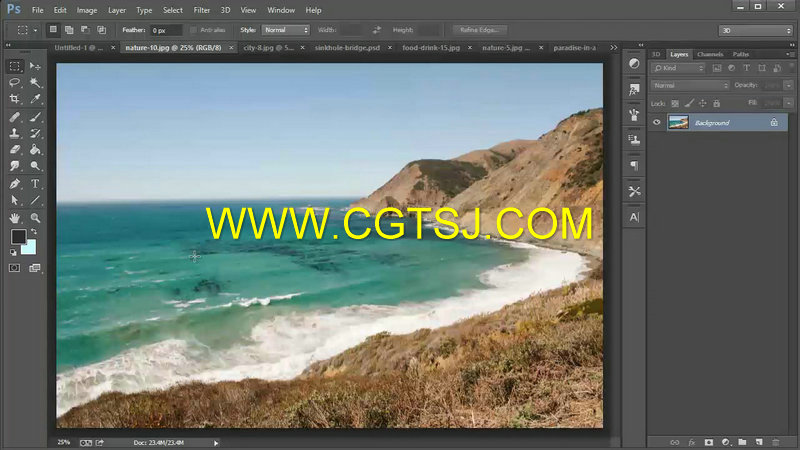Hide the Background layer with eye icon
The height and width of the screenshot is (450, 800).
pyautogui.click(x=657, y=122)
